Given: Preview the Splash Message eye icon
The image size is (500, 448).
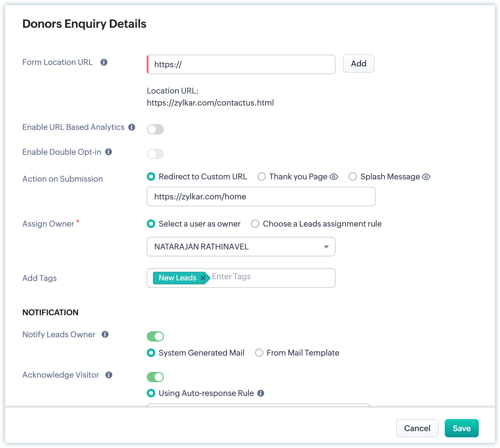Looking at the screenshot, I should tap(426, 177).
